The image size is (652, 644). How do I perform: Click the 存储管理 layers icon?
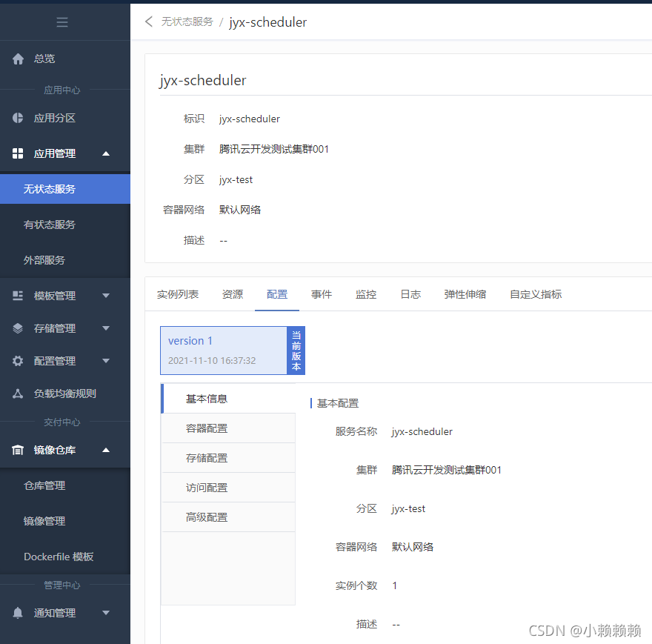18,328
